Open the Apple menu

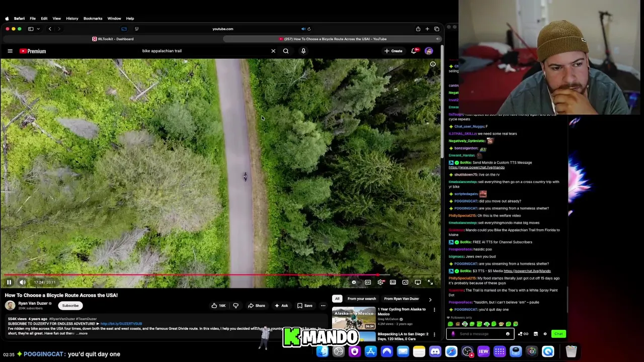tap(7, 19)
